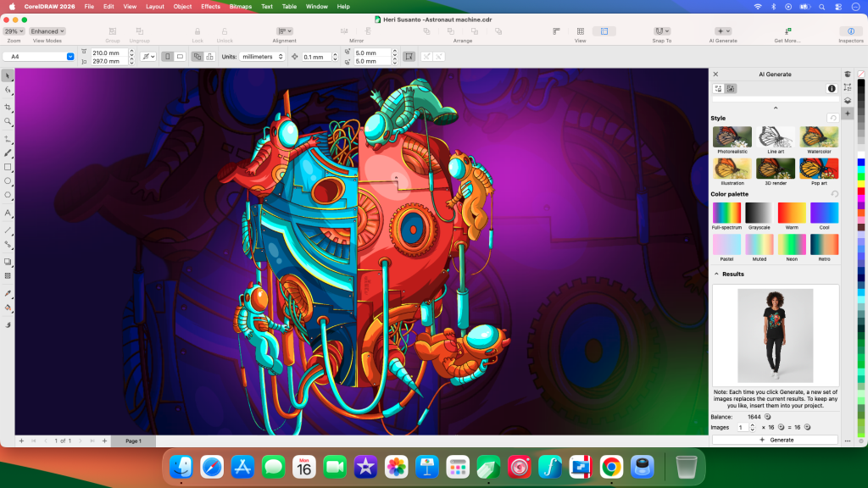Switch page to portrait orientation
Image resolution: width=868 pixels, height=488 pixels.
pyautogui.click(x=167, y=57)
